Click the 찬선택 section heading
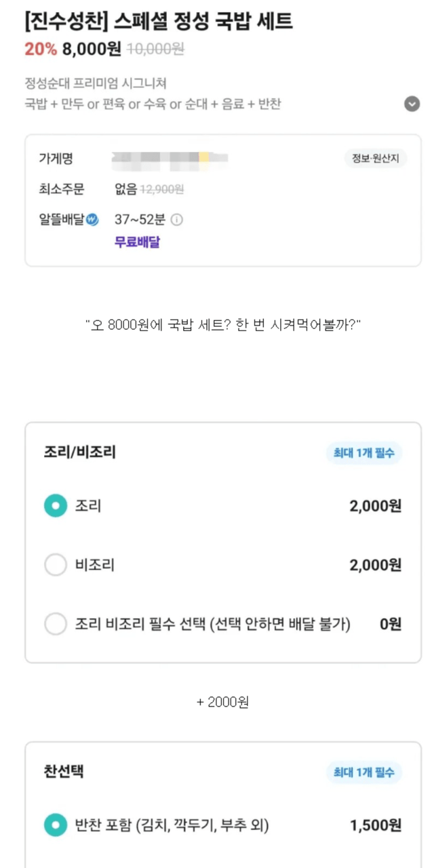This screenshot has height=868, width=434. [64, 772]
